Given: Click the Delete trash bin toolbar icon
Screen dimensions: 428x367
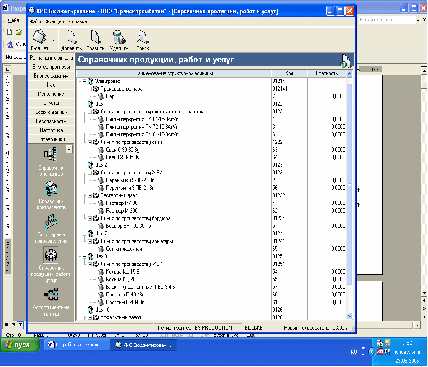Looking at the screenshot, I should pyautogui.click(x=119, y=37).
